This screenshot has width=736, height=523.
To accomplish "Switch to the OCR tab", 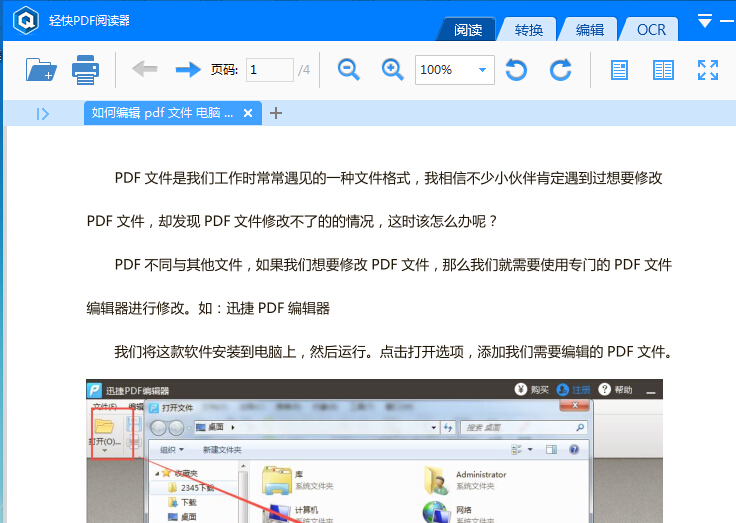I will pyautogui.click(x=651, y=30).
